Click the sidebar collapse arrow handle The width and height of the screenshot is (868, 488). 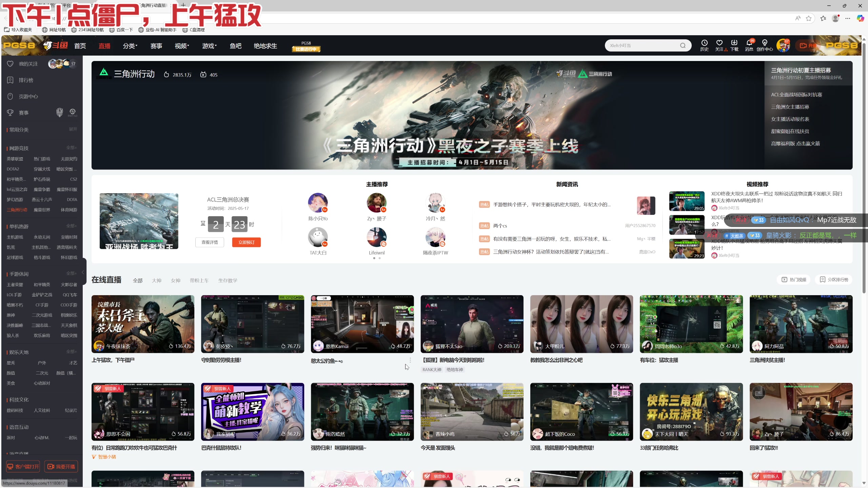(83, 272)
